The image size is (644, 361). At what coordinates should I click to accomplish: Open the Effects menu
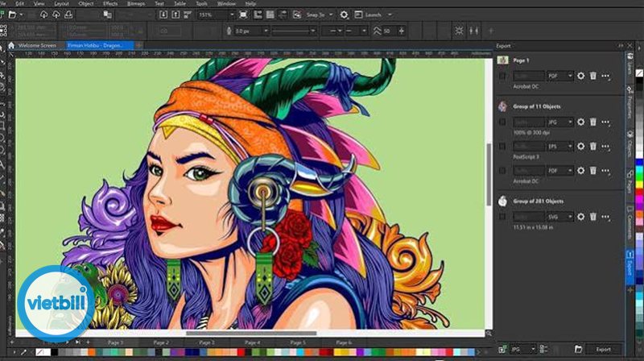(x=110, y=3)
